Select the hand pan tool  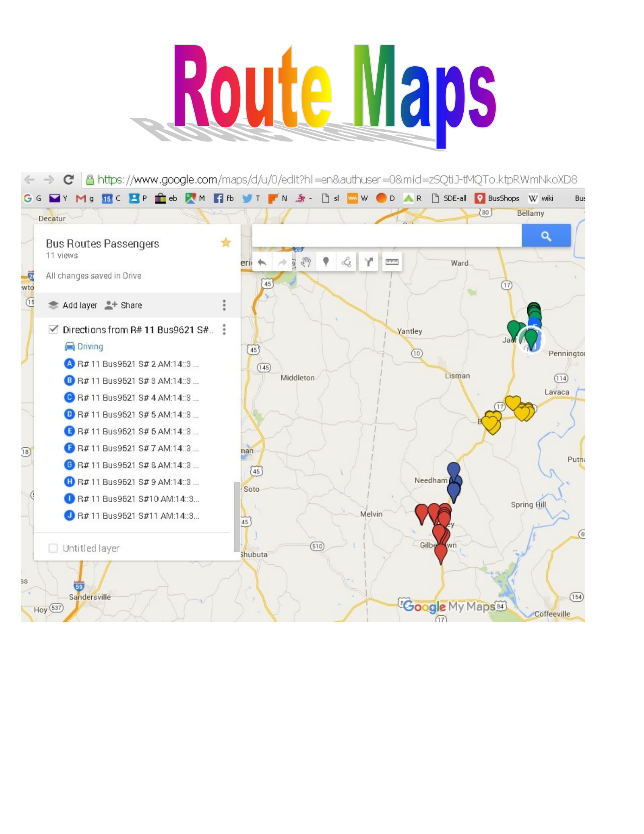(306, 262)
